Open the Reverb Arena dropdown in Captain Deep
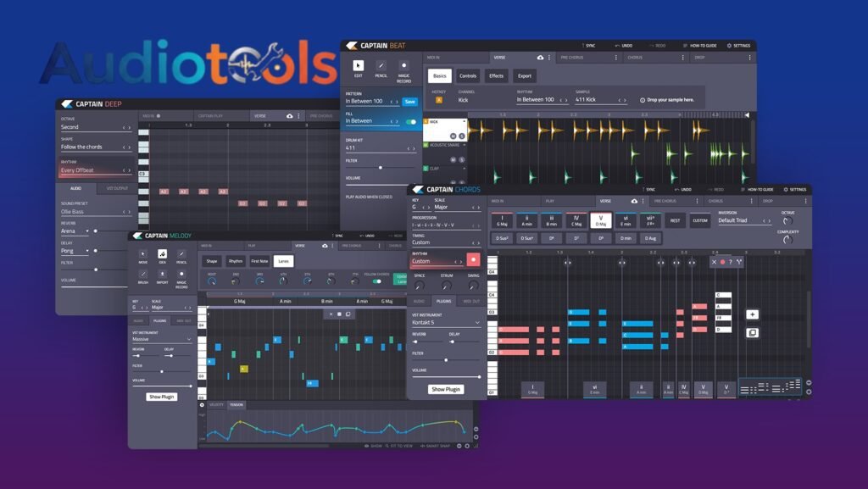 75,231
